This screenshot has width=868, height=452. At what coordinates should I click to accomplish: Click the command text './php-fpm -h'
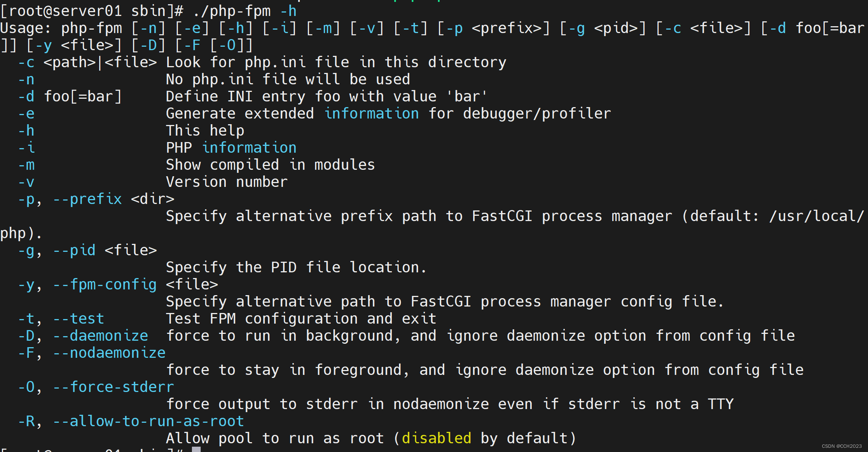(x=245, y=11)
